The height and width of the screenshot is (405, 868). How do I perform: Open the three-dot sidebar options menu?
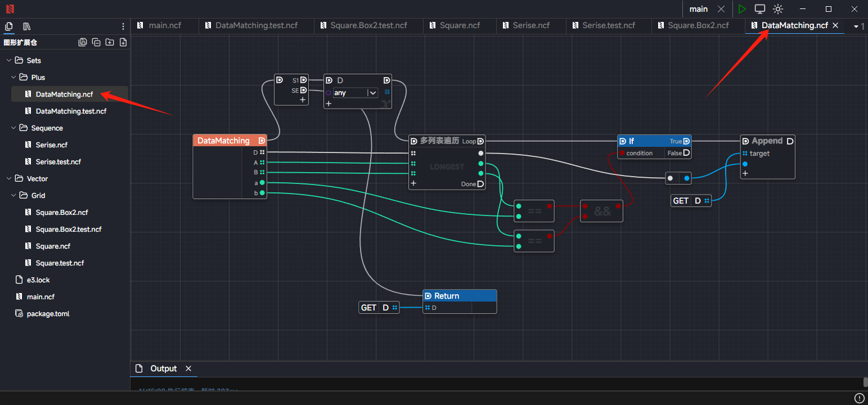point(123,26)
